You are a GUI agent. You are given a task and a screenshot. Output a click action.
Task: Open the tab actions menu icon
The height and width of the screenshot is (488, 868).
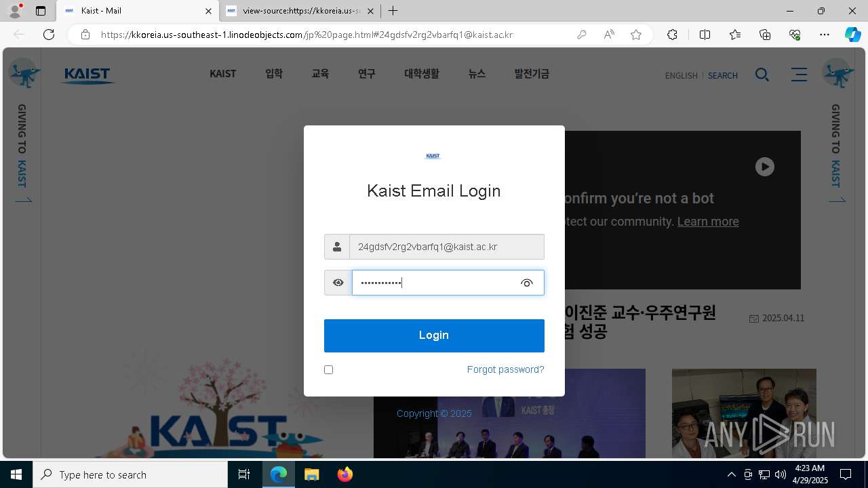(x=41, y=11)
